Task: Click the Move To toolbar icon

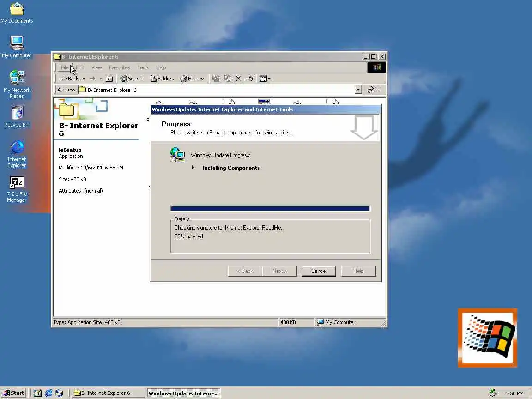Action: [x=216, y=79]
